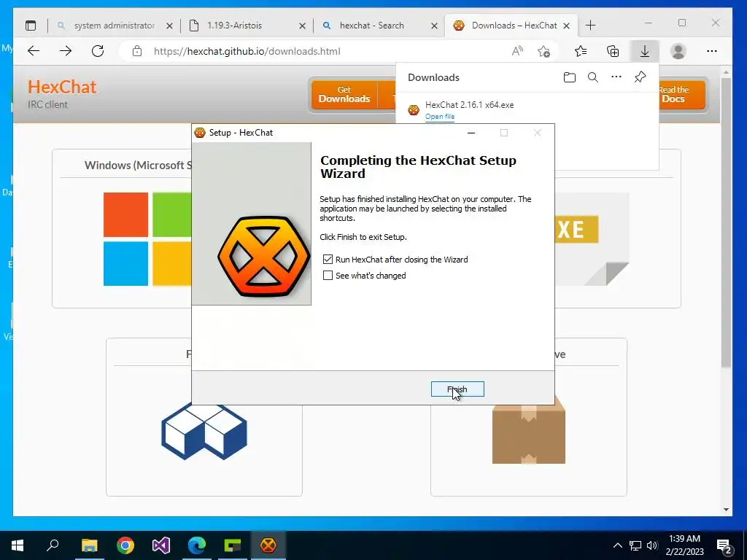Click the page vertical scrollbar
The height and width of the screenshot is (560, 747).
[x=726, y=222]
